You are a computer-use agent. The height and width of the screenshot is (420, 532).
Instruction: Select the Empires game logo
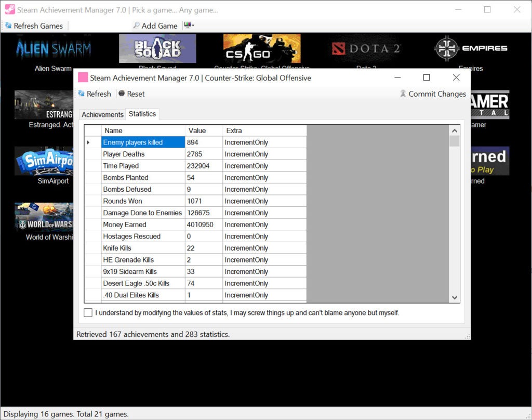(x=471, y=48)
